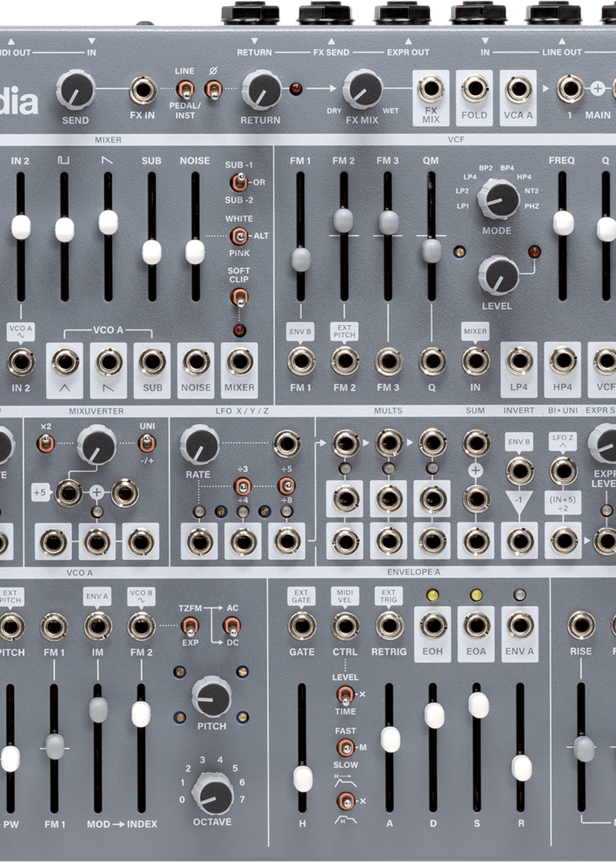Click the MAIN 1 jack
616x863 pixels.
570,89
